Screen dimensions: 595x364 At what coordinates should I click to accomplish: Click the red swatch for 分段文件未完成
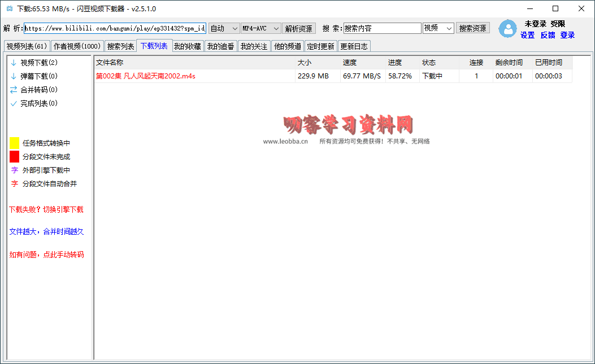(15, 156)
